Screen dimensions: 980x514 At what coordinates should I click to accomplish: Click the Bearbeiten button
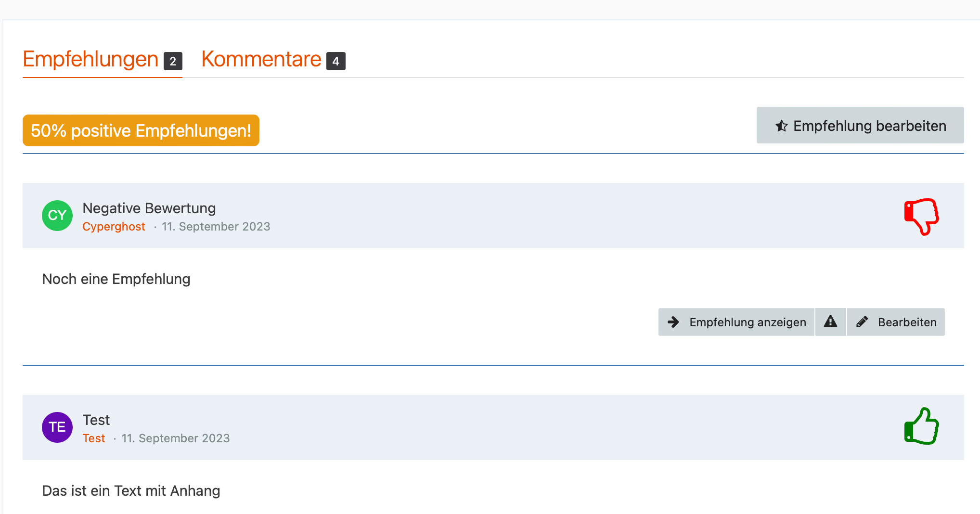coord(907,322)
